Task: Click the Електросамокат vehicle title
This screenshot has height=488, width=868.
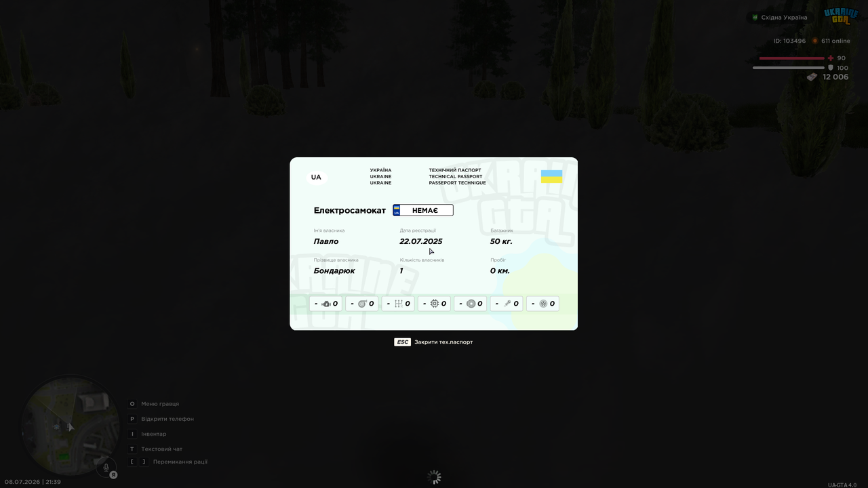Action: coord(350,211)
